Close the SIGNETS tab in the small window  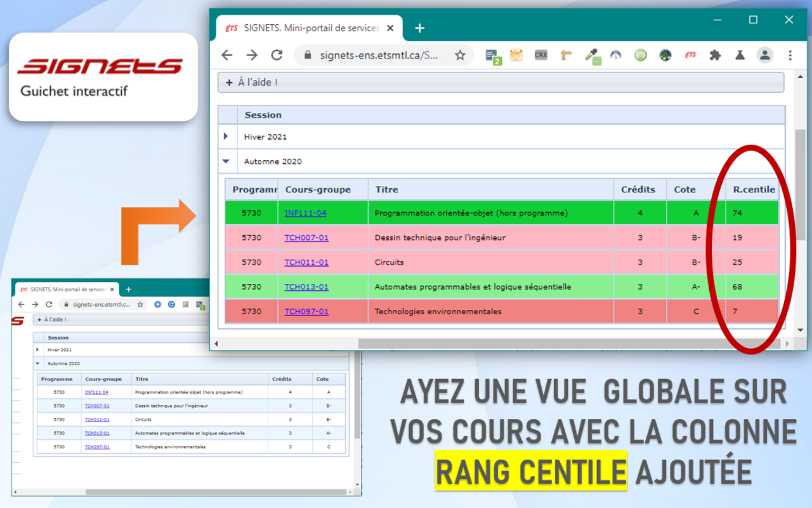point(112,289)
